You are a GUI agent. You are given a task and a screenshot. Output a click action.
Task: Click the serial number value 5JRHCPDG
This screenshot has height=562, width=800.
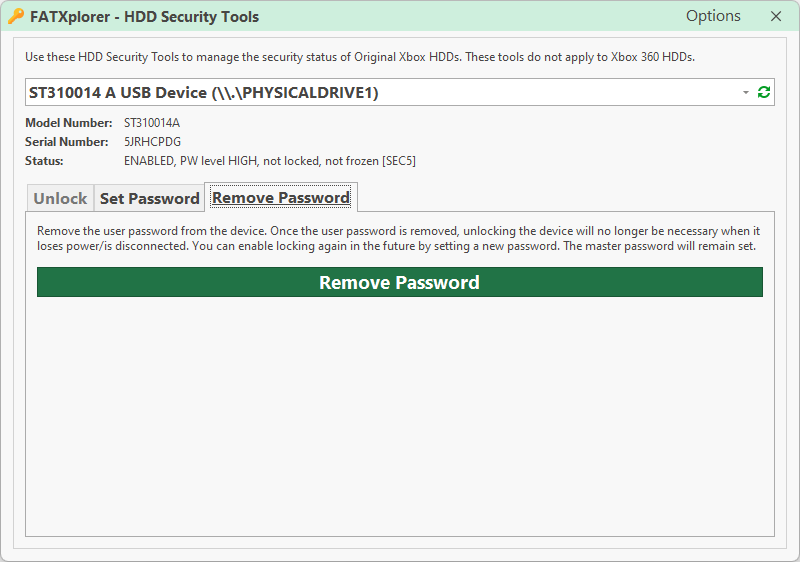(152, 142)
